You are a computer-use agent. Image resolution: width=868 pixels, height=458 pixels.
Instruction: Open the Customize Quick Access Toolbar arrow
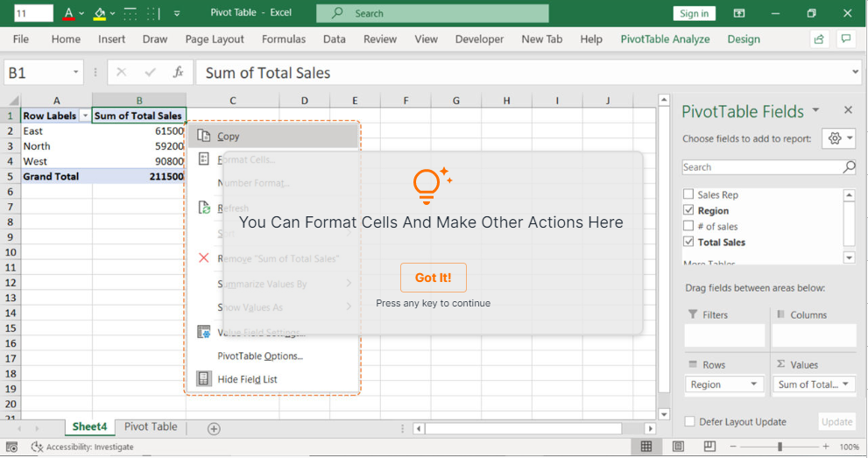177,13
